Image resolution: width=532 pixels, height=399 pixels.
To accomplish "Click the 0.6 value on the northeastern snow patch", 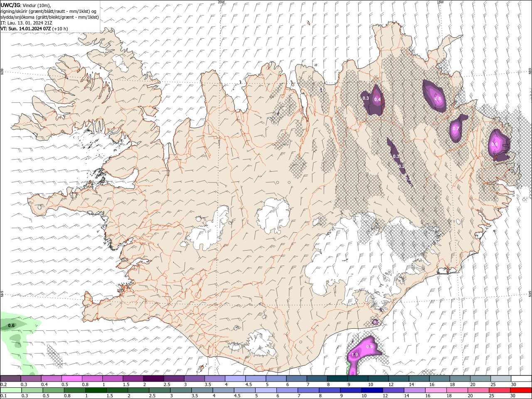I will [438, 99].
